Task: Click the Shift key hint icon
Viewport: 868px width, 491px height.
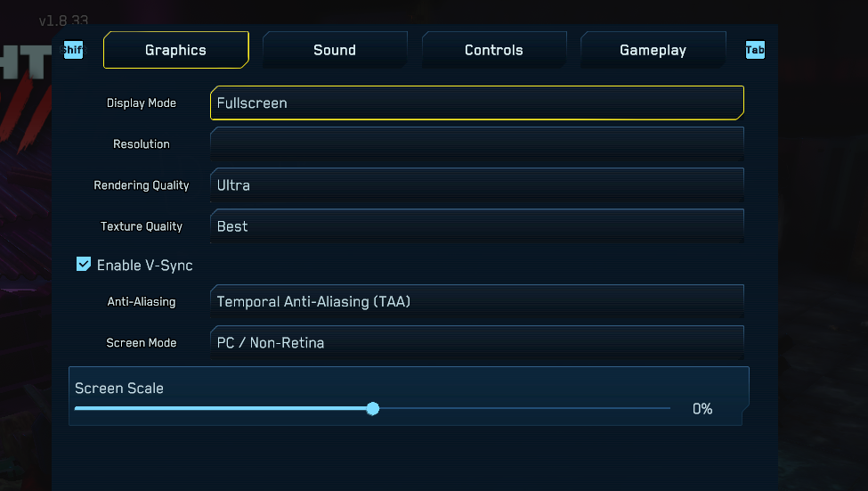Action: [73, 50]
